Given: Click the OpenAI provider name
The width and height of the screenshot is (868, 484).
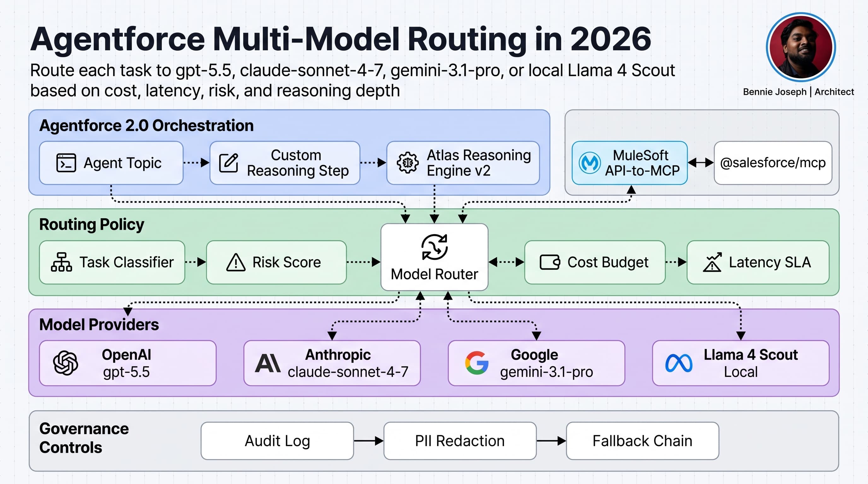Looking at the screenshot, I should 126,355.
